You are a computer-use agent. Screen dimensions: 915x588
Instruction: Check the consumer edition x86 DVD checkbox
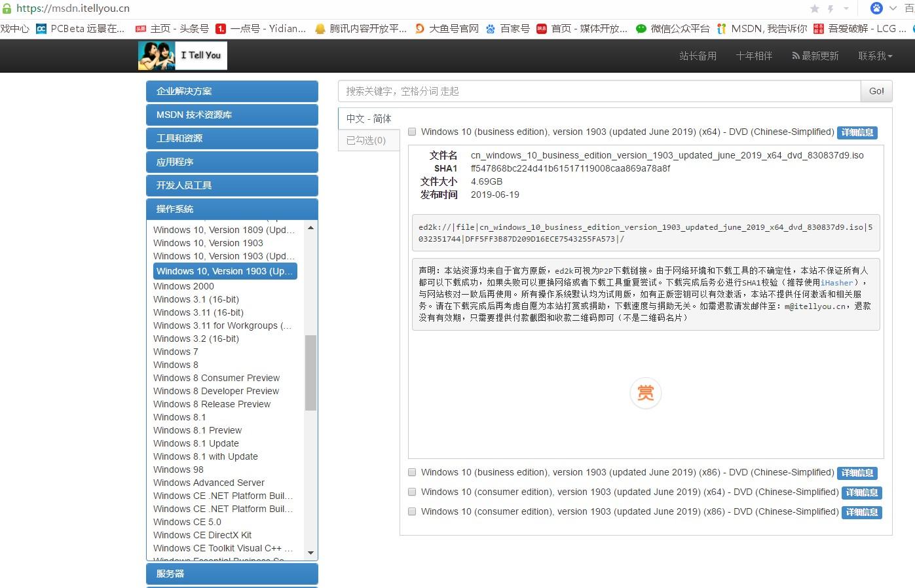coord(412,511)
